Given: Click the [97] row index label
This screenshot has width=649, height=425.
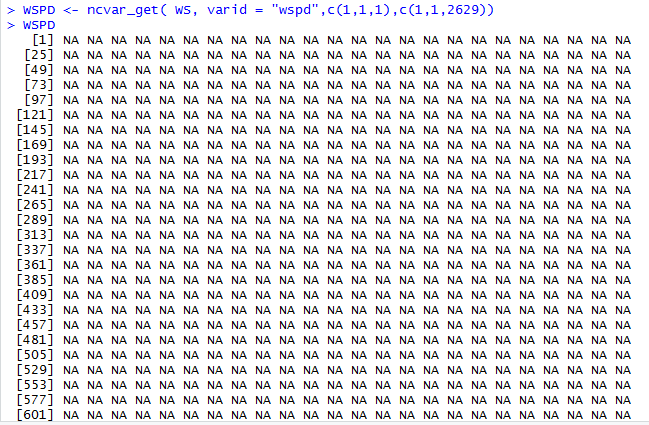Looking at the screenshot, I should click(x=39, y=100).
